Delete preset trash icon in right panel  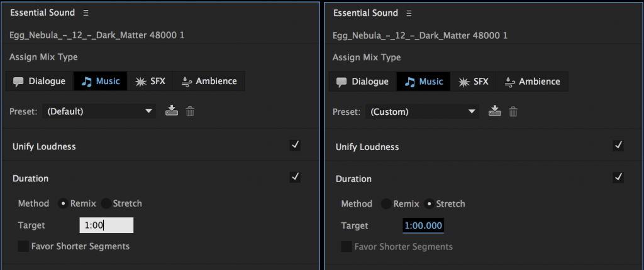(513, 112)
